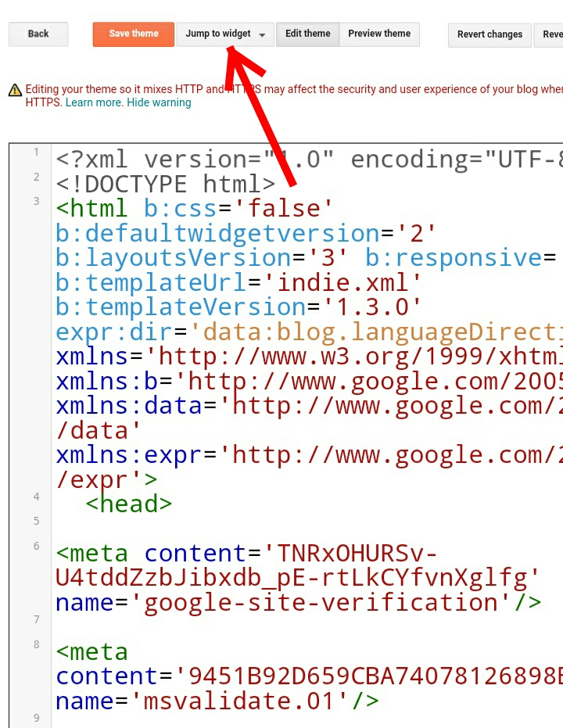Save the theme changes
The image size is (563, 728).
coord(133,34)
